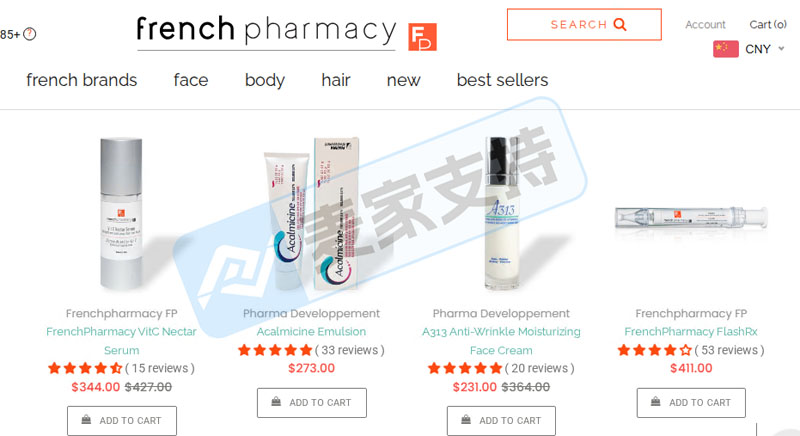Click the french pharmacy wordmark logo
The width and height of the screenshot is (800, 436).
266,31
